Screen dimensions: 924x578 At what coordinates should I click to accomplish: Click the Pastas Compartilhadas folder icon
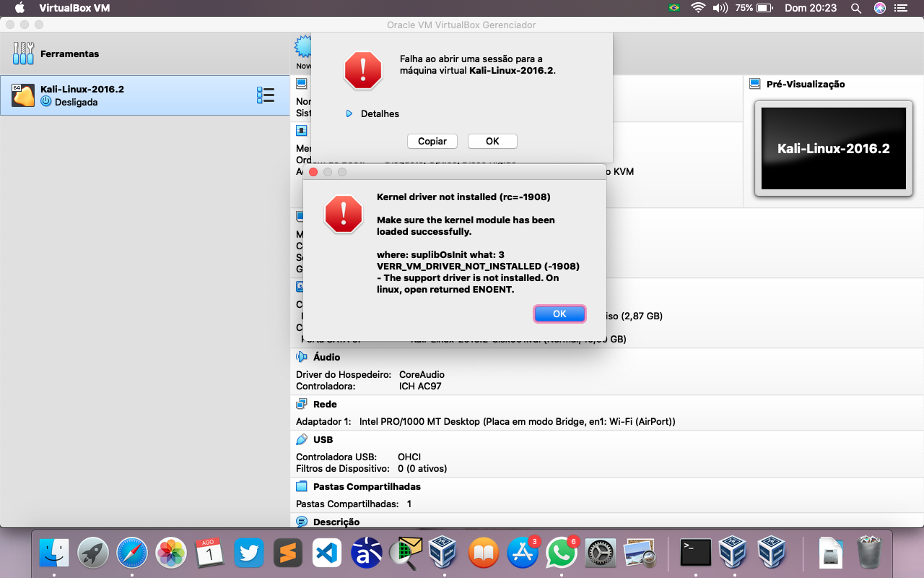(302, 486)
